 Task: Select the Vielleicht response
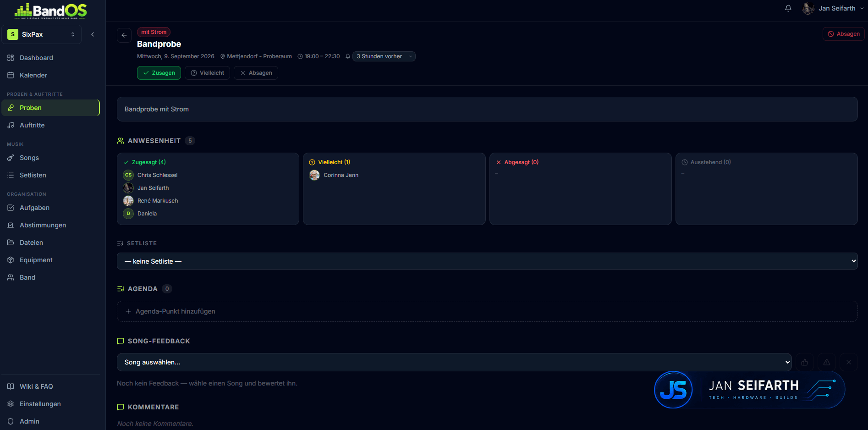[207, 73]
